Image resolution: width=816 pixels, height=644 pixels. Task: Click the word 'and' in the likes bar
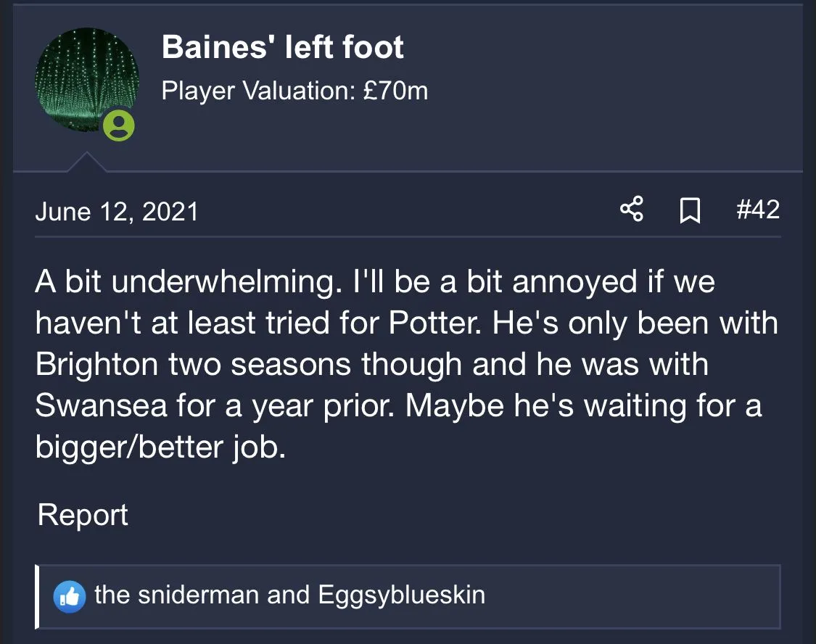(x=288, y=595)
